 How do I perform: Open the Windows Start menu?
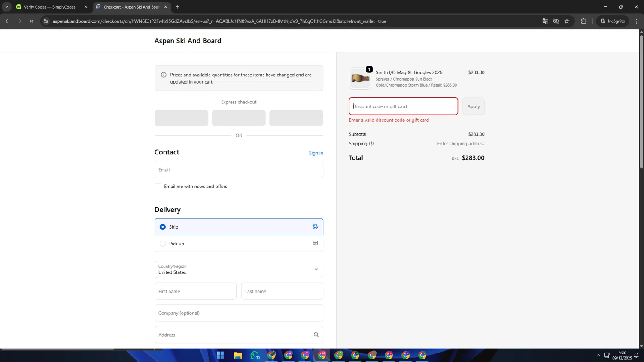point(221,355)
